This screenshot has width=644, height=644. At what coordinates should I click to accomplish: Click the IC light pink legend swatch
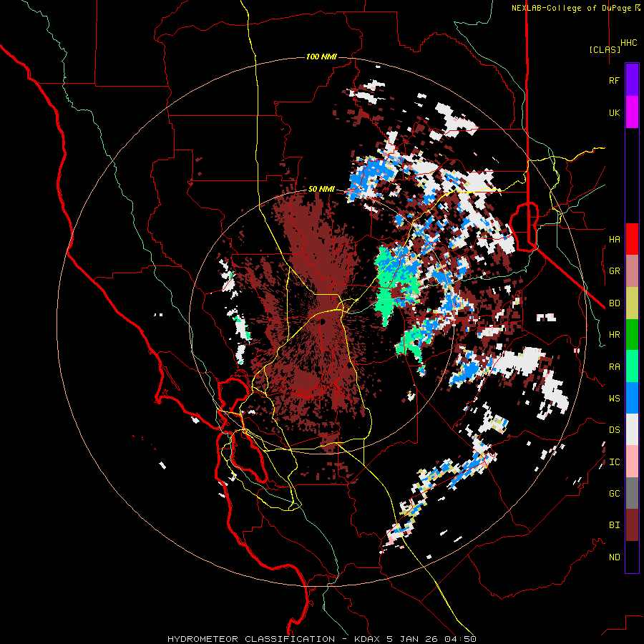(x=632, y=462)
